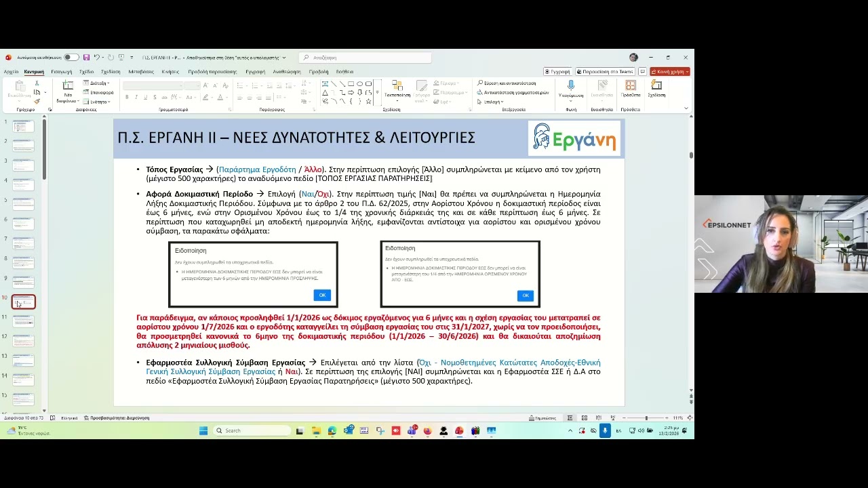Click the font color A swatch
The image size is (868, 488).
pos(220,98)
